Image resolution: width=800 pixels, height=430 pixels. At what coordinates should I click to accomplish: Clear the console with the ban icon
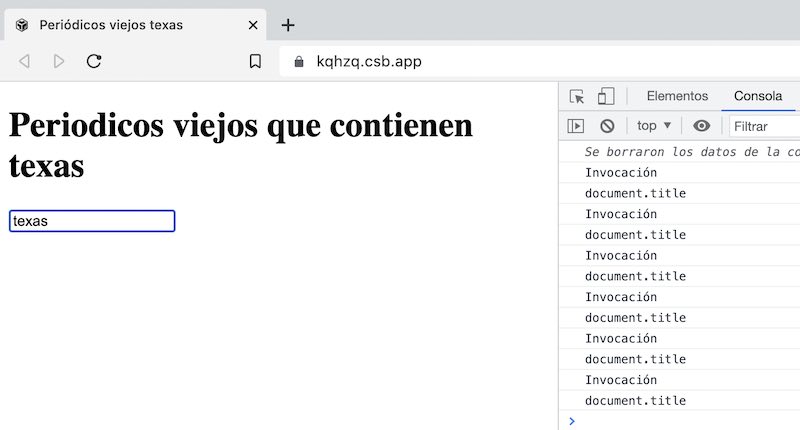click(x=607, y=126)
